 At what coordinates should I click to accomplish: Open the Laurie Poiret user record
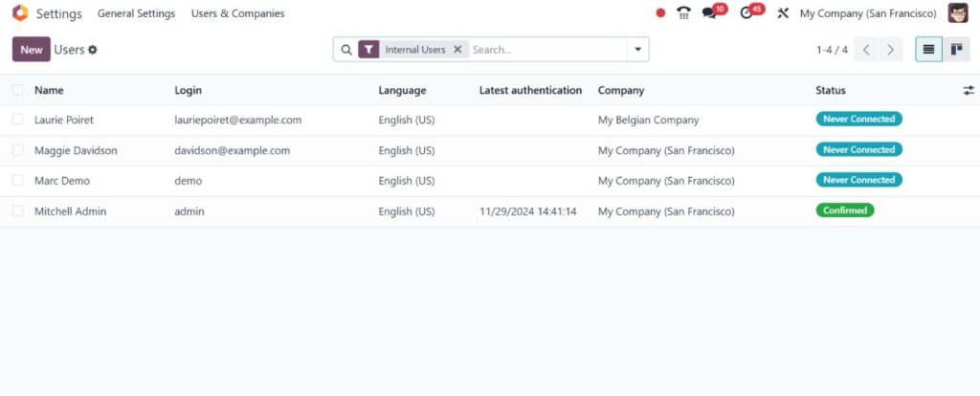click(x=64, y=120)
